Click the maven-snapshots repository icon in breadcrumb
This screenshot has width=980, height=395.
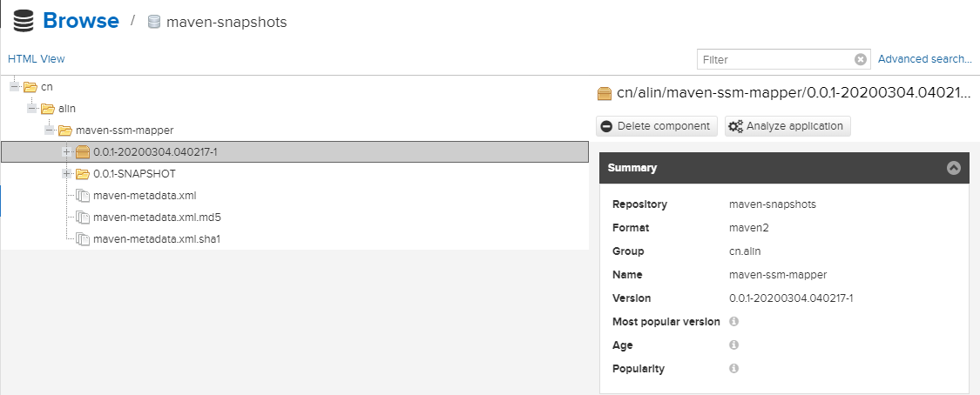(x=155, y=22)
